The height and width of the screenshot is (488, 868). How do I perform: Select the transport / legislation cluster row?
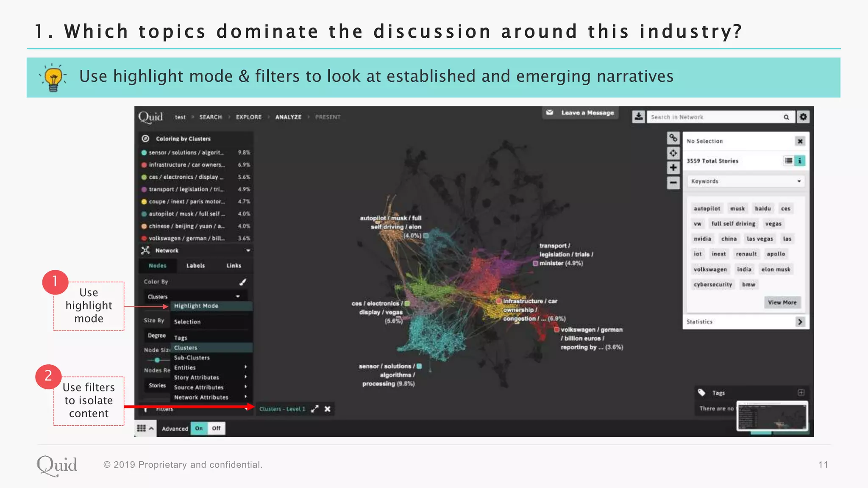[x=196, y=189]
